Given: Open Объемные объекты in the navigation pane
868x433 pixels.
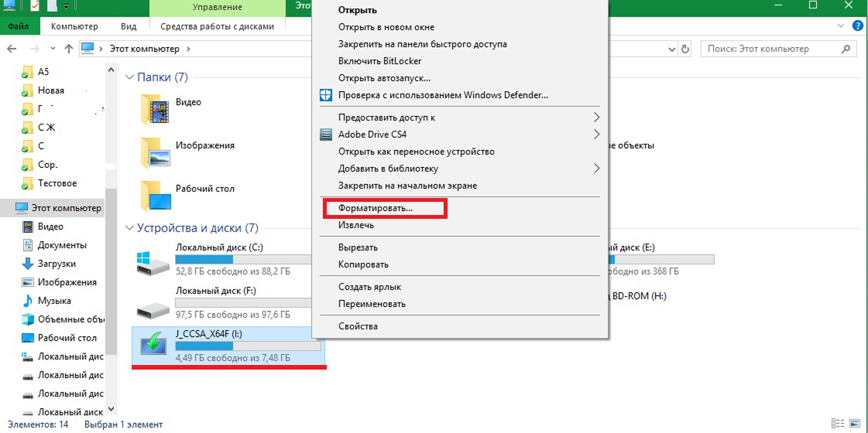Looking at the screenshot, I should (71, 319).
